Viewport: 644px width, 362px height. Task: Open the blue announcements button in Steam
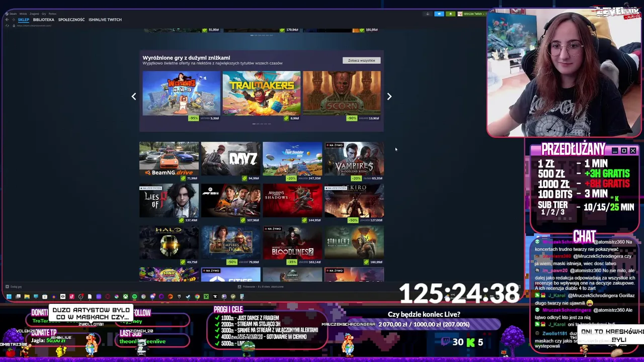coord(439,14)
